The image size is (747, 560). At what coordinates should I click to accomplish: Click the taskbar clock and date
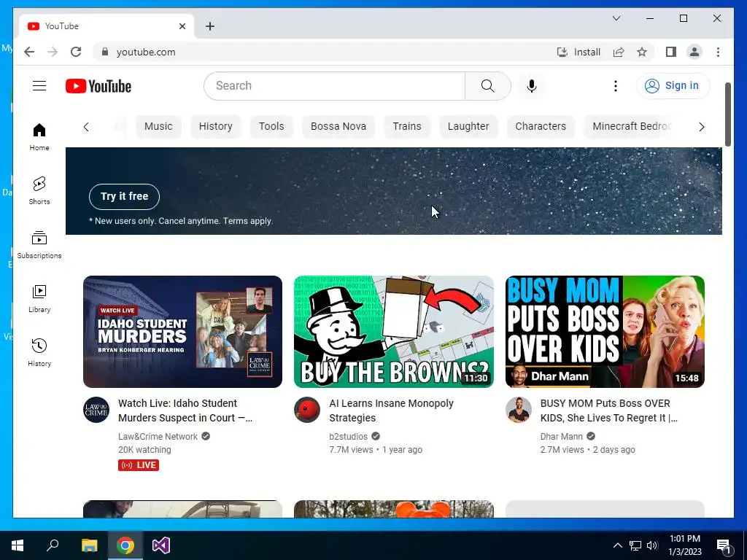tap(684, 545)
